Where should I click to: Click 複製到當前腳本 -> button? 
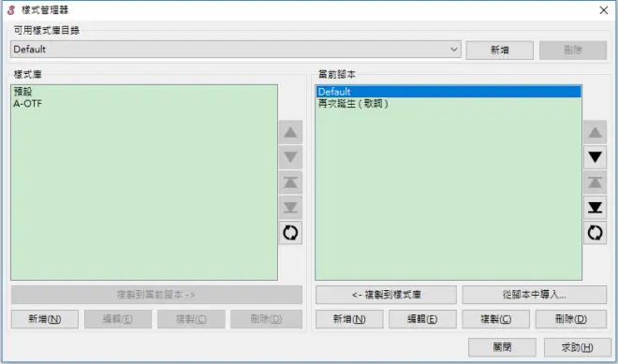(156, 295)
